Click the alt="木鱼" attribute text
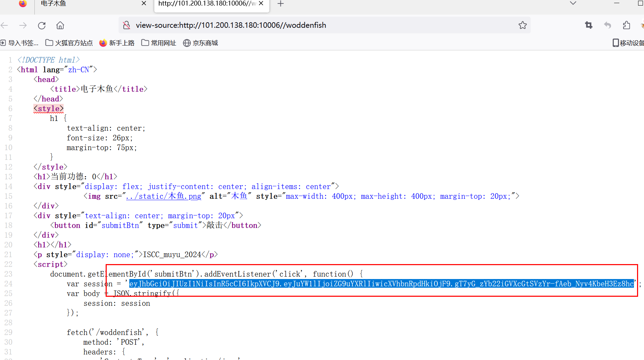 (x=230, y=196)
